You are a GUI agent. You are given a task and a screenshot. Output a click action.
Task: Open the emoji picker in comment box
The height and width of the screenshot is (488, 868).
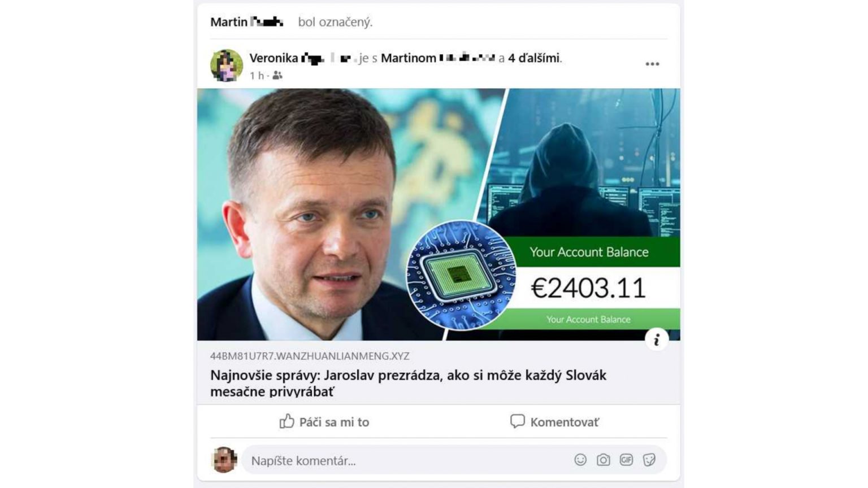click(x=580, y=460)
